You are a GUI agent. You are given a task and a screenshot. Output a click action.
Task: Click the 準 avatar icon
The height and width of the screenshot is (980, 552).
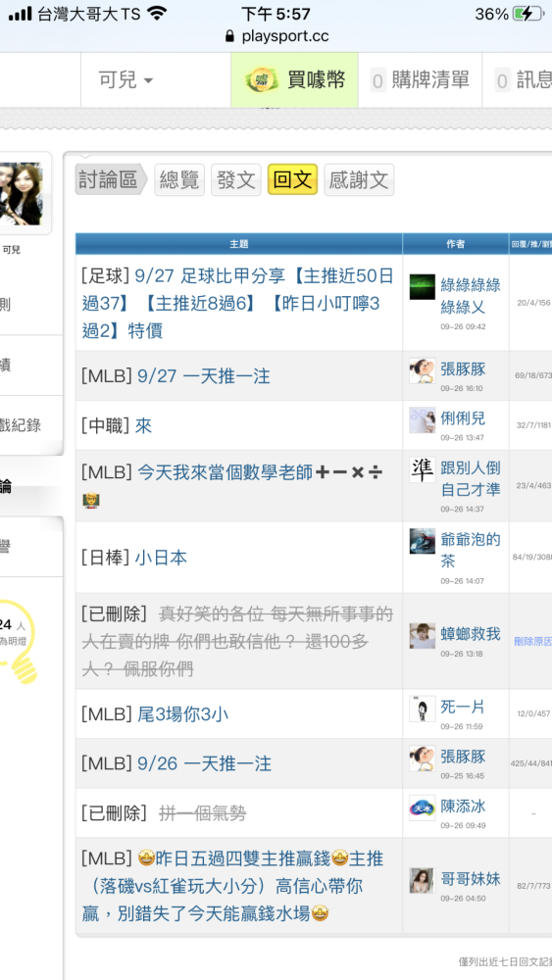[x=423, y=469]
